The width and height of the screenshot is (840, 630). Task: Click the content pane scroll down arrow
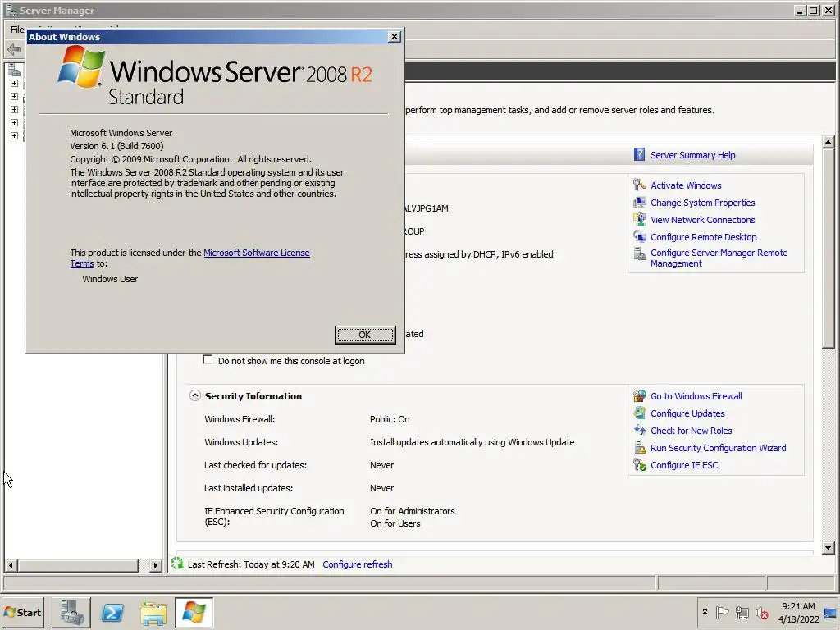pyautogui.click(x=829, y=547)
